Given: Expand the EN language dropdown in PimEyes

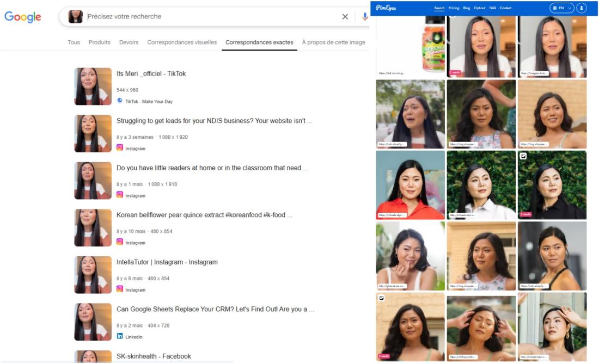Looking at the screenshot, I should click(561, 8).
